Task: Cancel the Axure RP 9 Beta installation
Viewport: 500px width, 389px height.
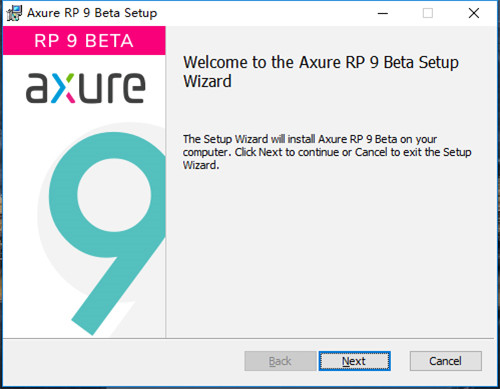Action: click(x=446, y=361)
